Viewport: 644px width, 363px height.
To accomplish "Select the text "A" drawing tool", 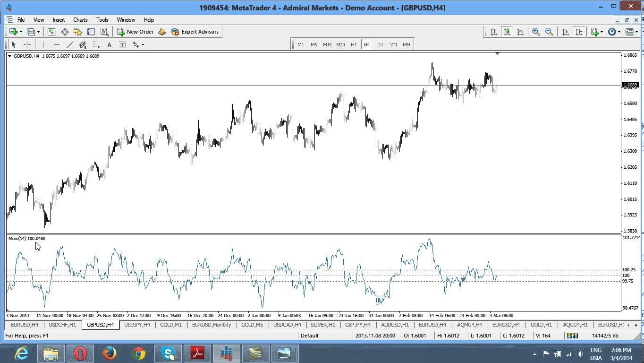I will pos(109,44).
